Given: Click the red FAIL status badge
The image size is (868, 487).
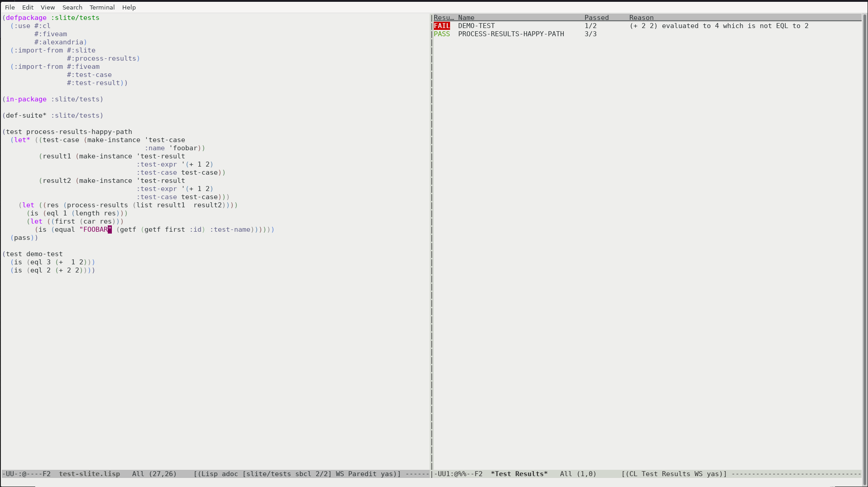Looking at the screenshot, I should click(x=442, y=26).
